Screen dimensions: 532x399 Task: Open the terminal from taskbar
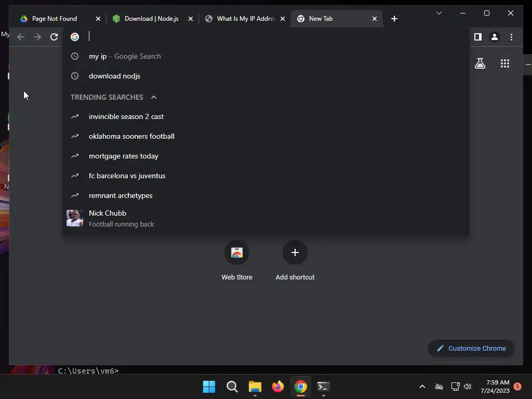[x=323, y=387]
